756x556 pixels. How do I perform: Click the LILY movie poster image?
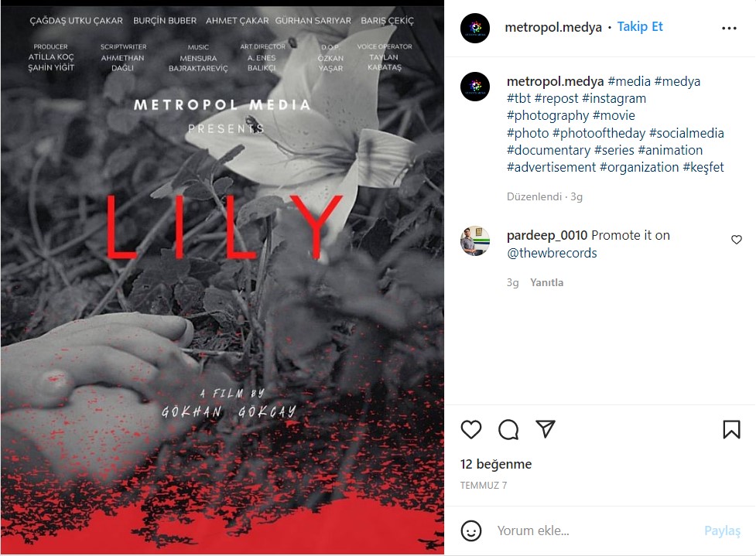click(x=222, y=279)
